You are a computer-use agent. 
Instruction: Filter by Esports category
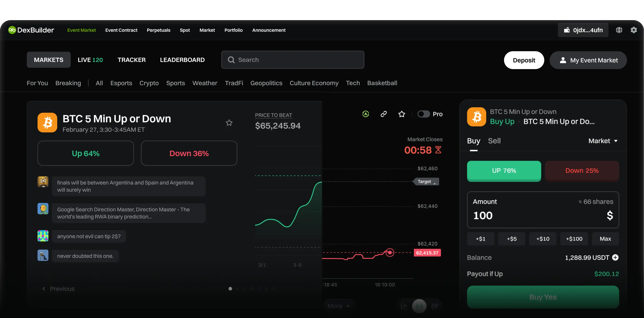point(121,83)
